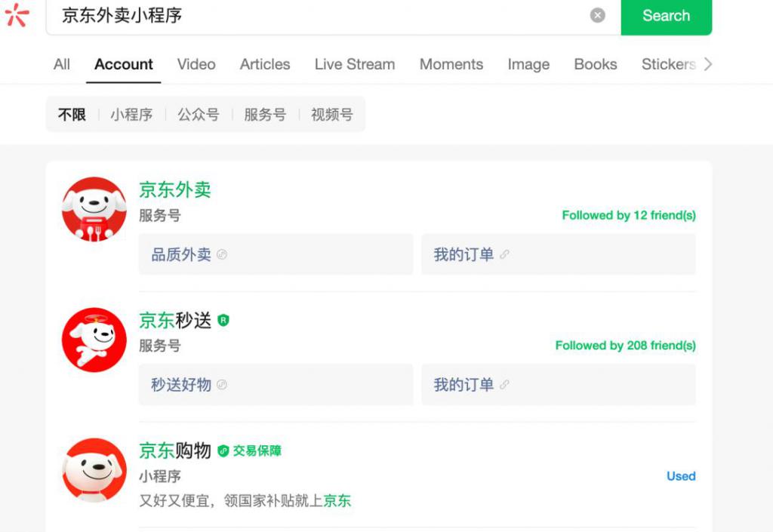Clear the search box with the X icon
The height and width of the screenshot is (532, 773).
pyautogui.click(x=598, y=15)
